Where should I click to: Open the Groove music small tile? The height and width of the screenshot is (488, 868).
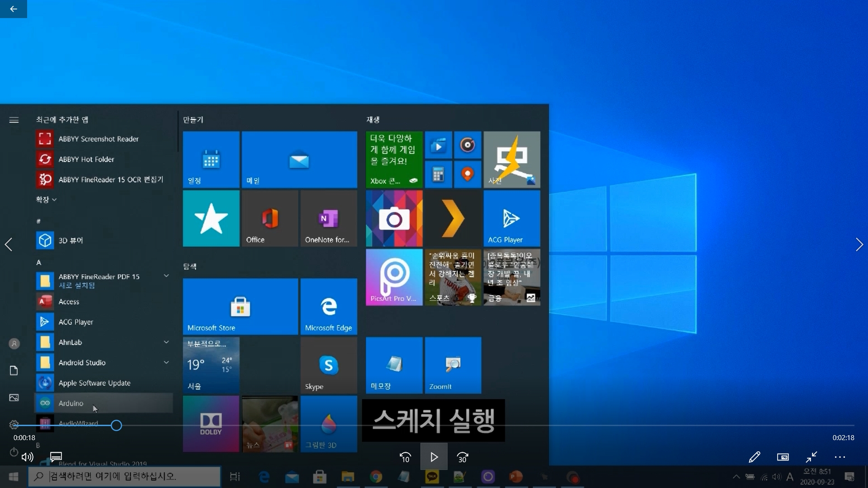pyautogui.click(x=467, y=145)
